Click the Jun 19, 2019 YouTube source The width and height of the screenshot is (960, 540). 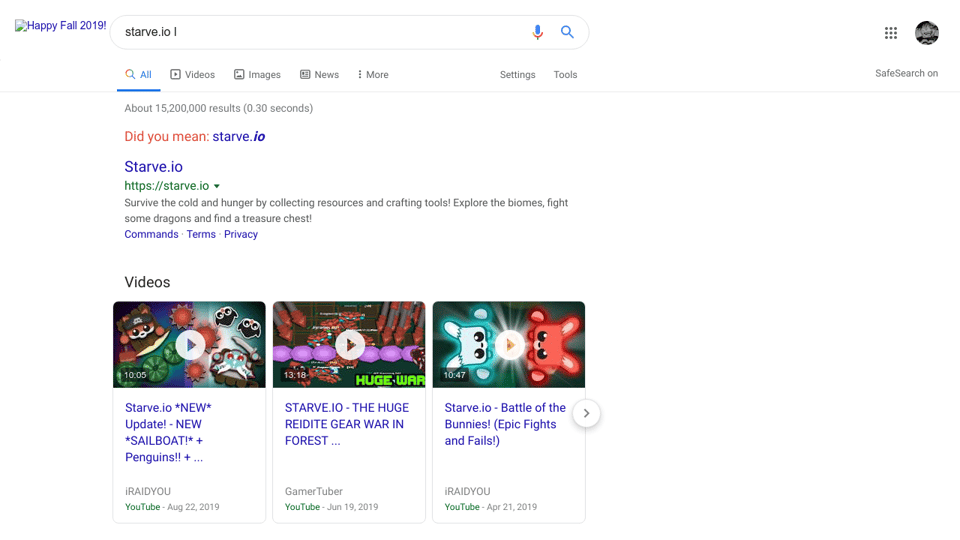tap(331, 507)
